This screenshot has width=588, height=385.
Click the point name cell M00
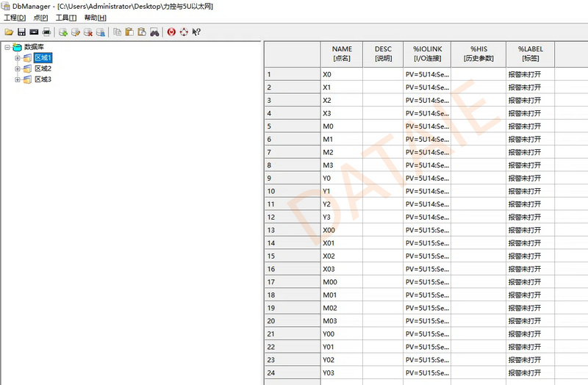(342, 282)
